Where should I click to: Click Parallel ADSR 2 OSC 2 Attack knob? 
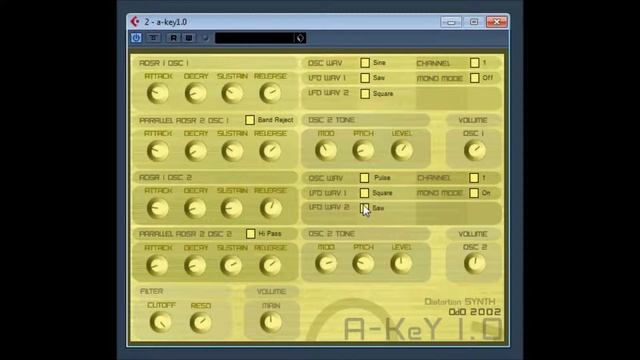(158, 265)
